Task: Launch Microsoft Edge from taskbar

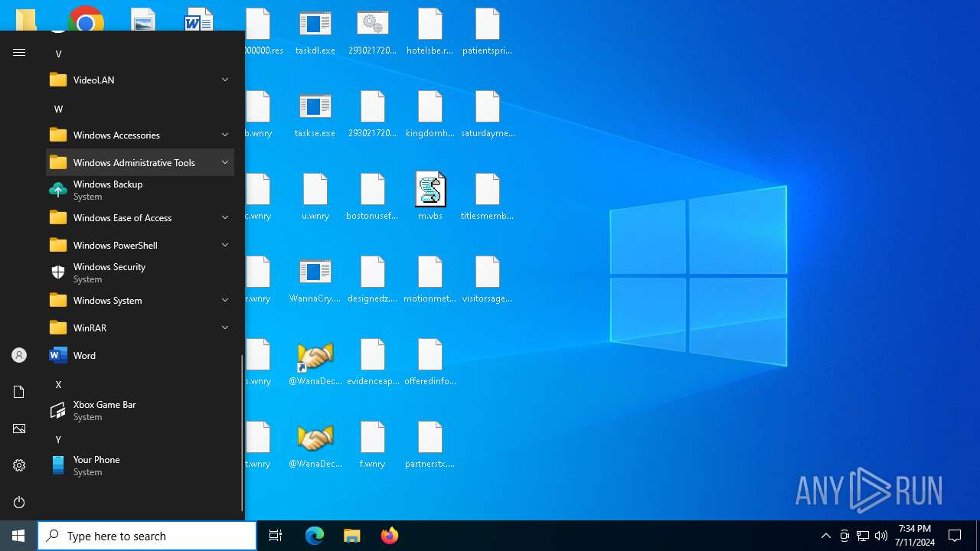Action: (315, 536)
